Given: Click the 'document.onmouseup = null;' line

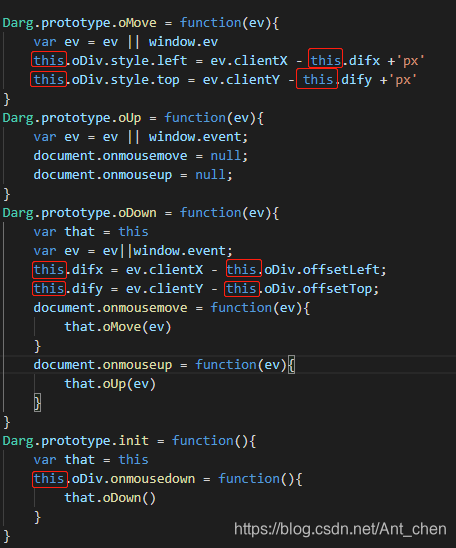Looking at the screenshot, I should (133, 175).
